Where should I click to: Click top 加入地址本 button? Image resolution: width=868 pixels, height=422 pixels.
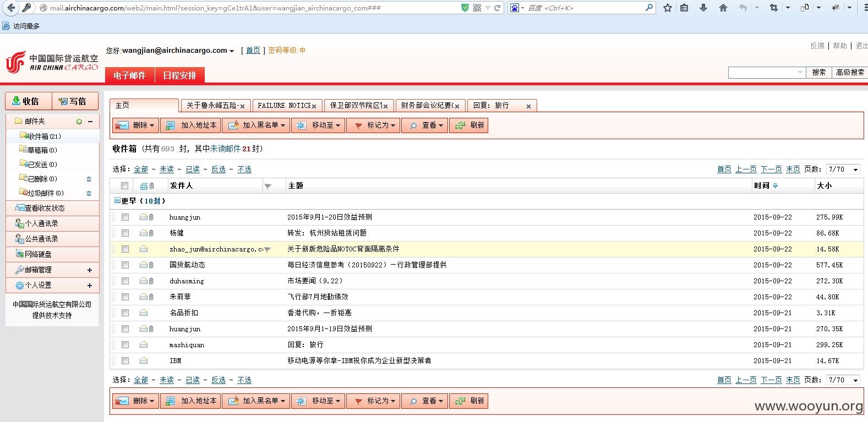coord(190,125)
